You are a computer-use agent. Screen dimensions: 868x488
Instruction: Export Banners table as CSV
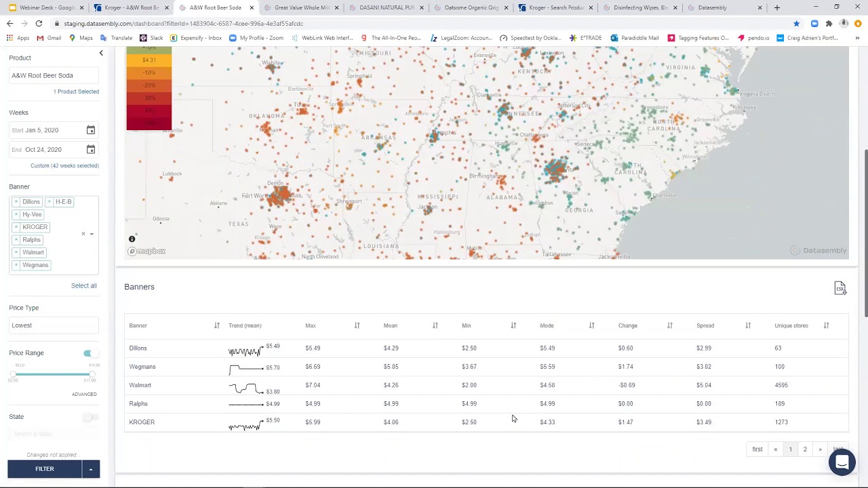[840, 289]
